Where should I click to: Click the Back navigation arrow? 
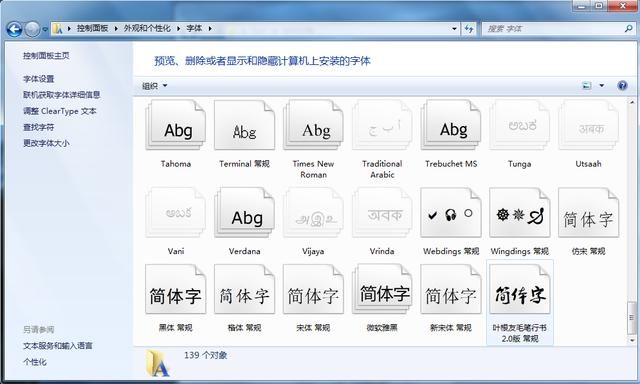14,29
